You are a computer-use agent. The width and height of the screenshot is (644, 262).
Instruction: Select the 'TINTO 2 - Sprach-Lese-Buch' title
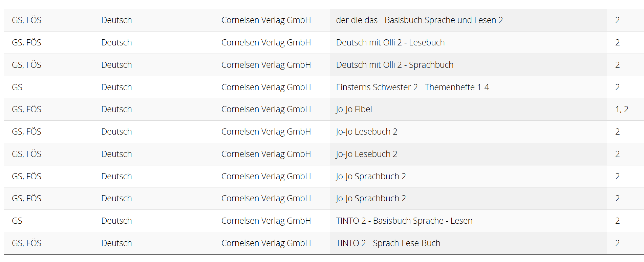click(x=388, y=243)
